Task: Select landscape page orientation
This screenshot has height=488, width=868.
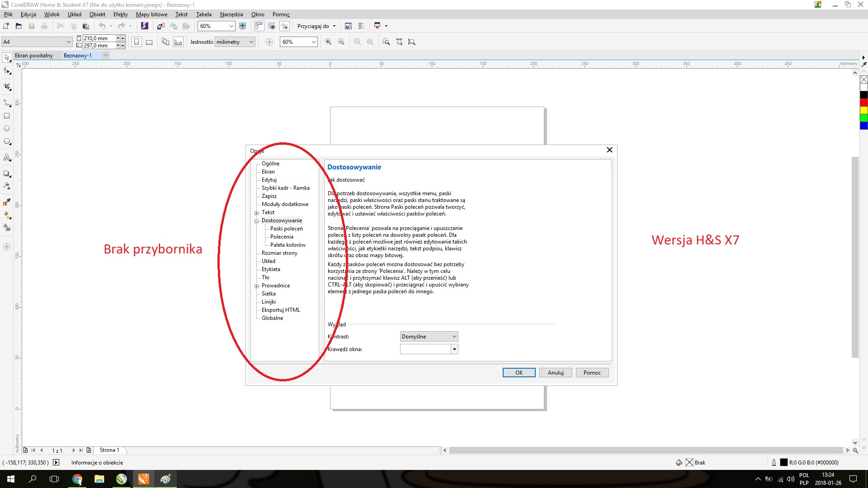Action: click(x=149, y=42)
